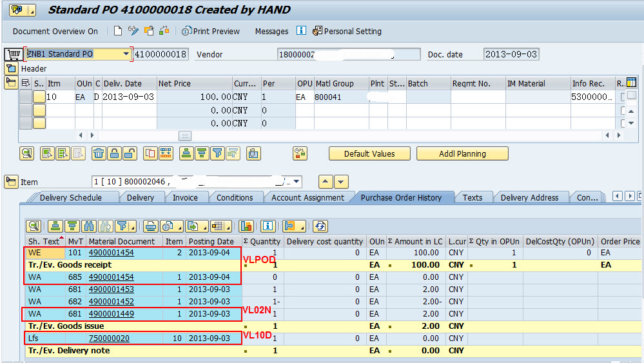Open the Account Assignment tab

[308, 197]
